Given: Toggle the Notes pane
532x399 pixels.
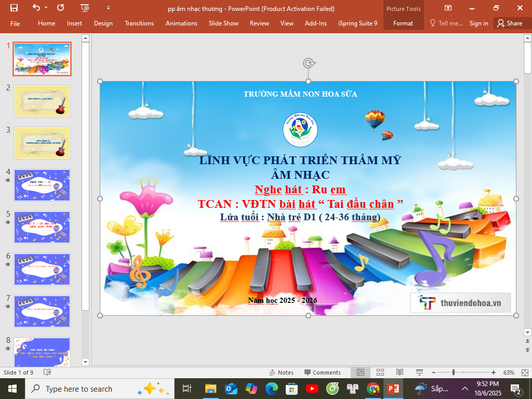Looking at the screenshot, I should [x=281, y=373].
